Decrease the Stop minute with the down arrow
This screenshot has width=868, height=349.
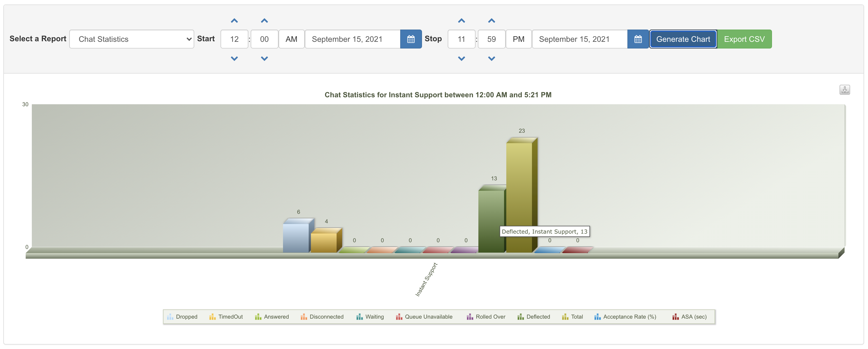(x=491, y=59)
